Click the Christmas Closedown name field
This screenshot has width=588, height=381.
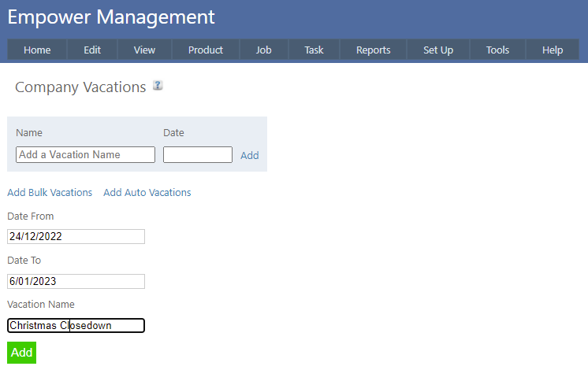point(76,325)
